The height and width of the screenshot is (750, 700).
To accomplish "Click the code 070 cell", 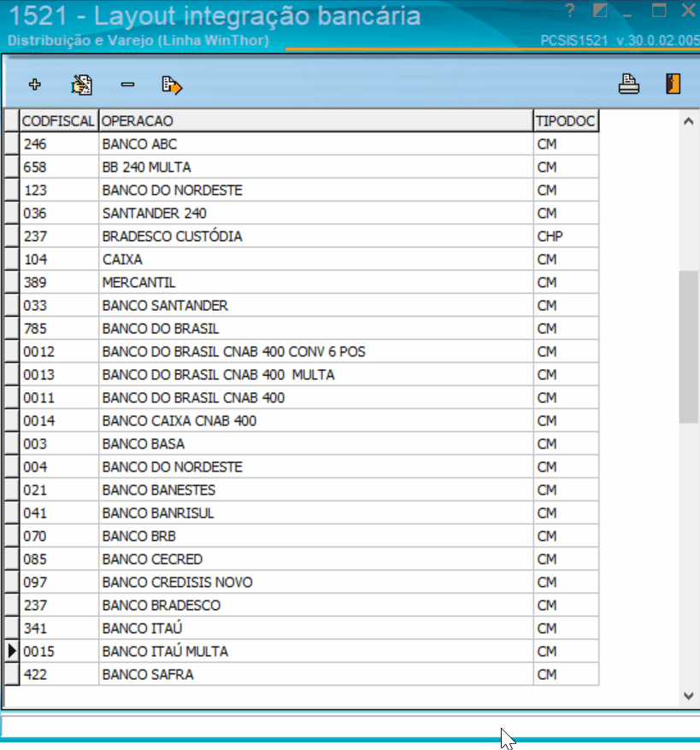I will (x=59, y=536).
